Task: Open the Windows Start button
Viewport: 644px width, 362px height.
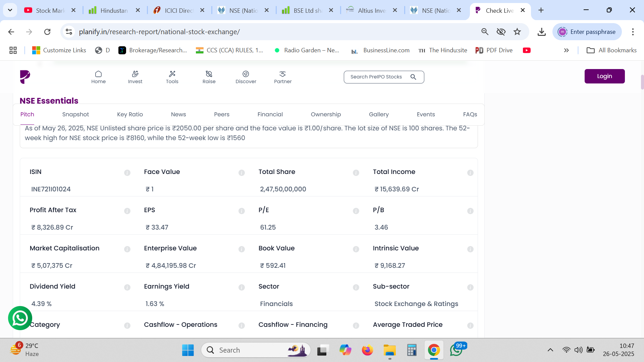Action: coord(188,350)
